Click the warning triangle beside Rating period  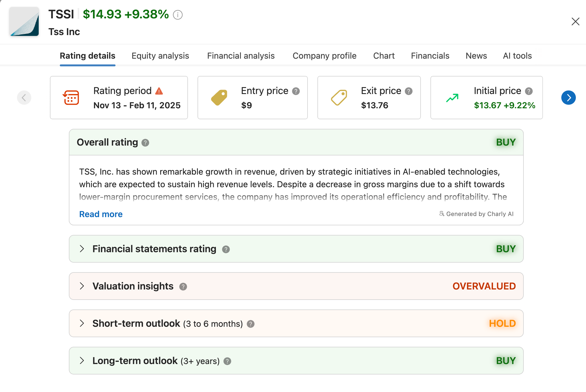coord(159,91)
